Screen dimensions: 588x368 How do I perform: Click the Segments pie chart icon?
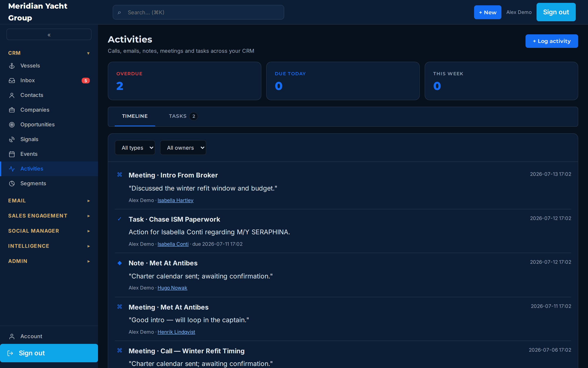[12, 184]
